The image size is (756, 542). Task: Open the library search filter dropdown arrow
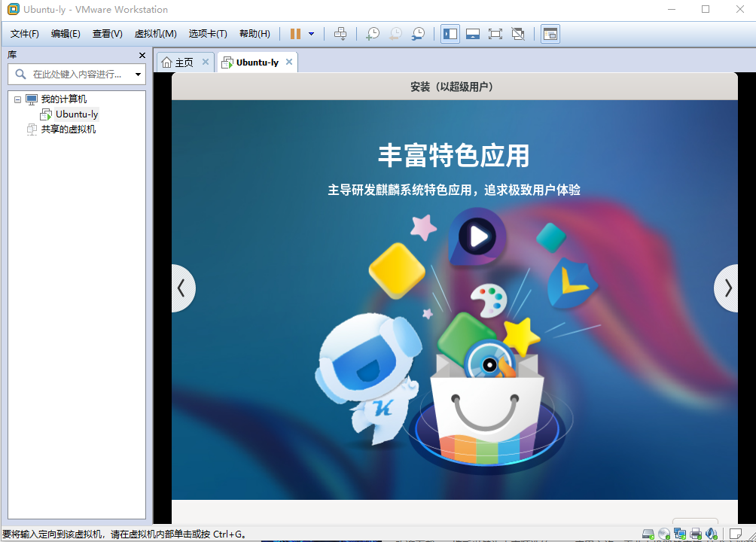(x=139, y=75)
